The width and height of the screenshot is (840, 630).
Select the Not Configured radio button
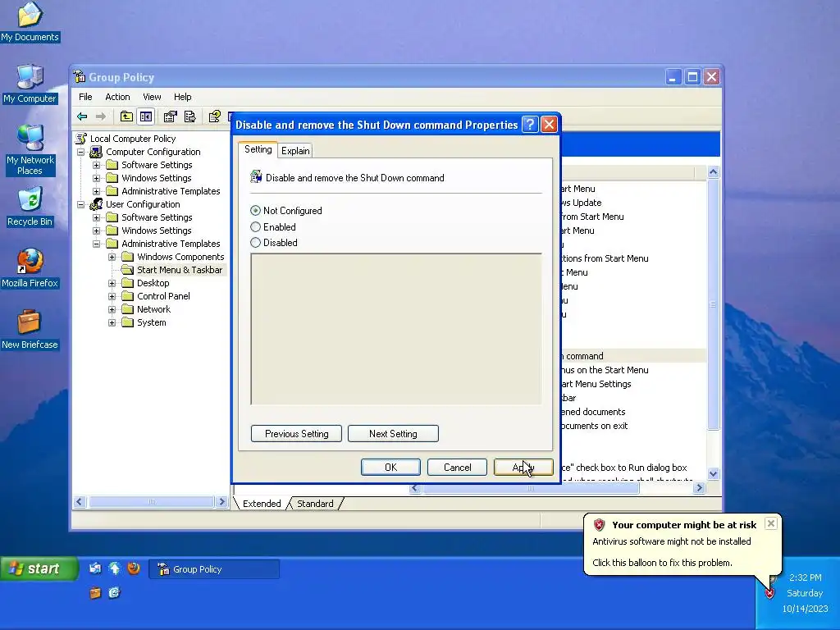point(256,211)
